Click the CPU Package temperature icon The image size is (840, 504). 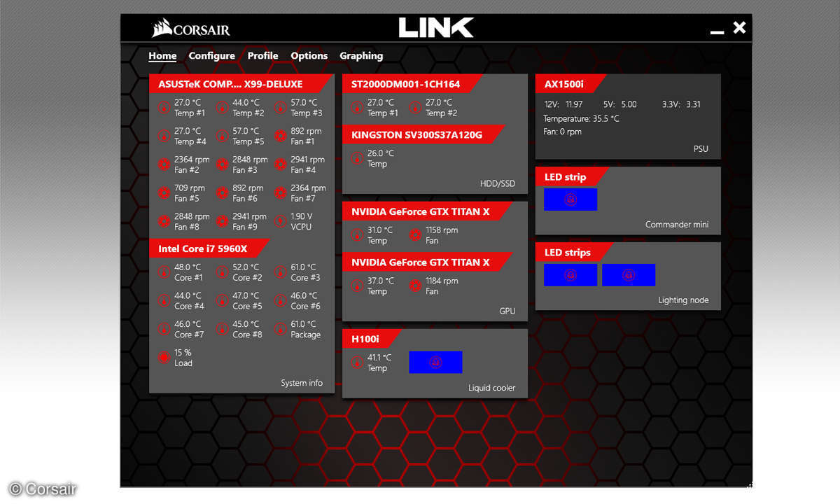tap(280, 329)
